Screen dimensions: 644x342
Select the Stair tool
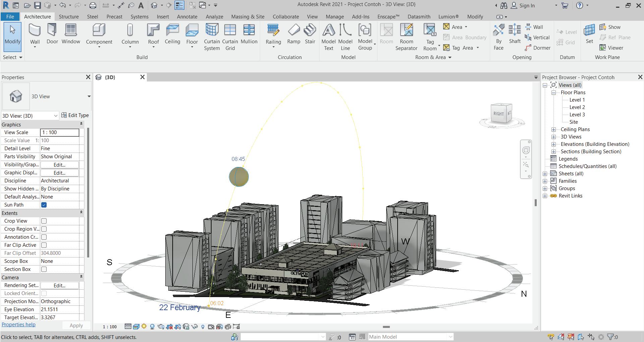pyautogui.click(x=310, y=34)
